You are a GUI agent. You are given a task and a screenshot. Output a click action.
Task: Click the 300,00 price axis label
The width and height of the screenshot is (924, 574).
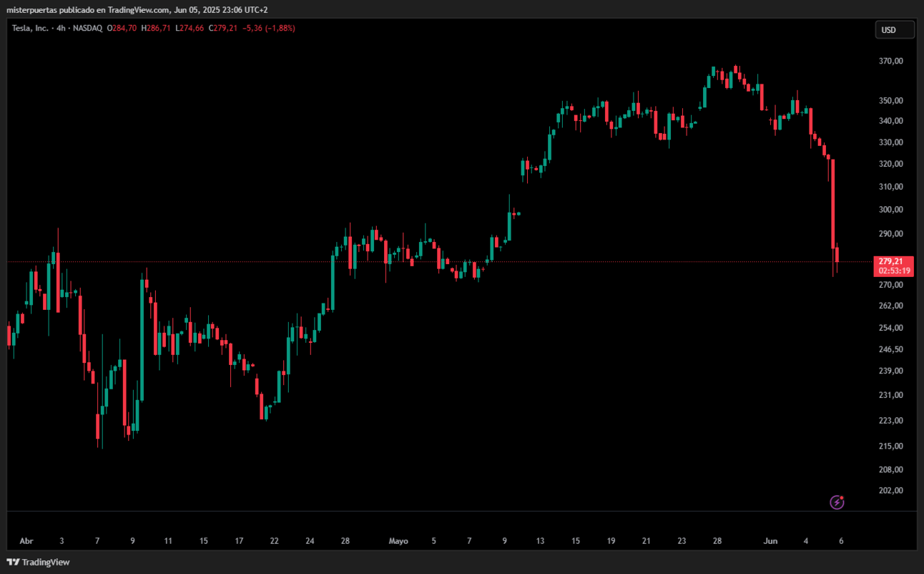891,210
